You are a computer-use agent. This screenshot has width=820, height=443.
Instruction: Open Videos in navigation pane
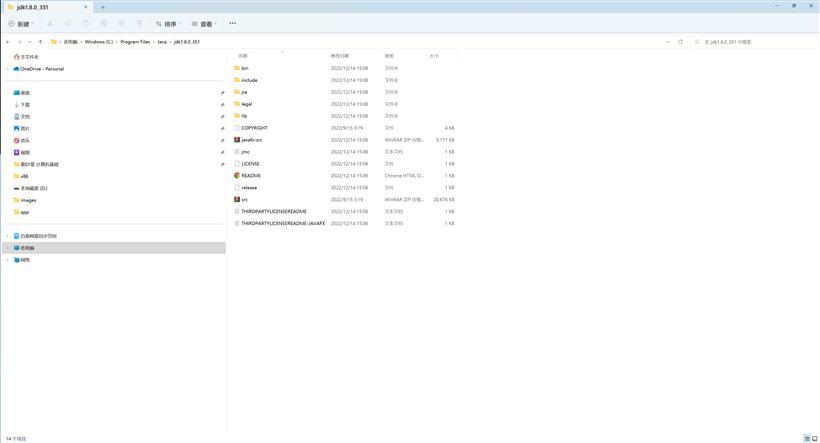[22, 153]
